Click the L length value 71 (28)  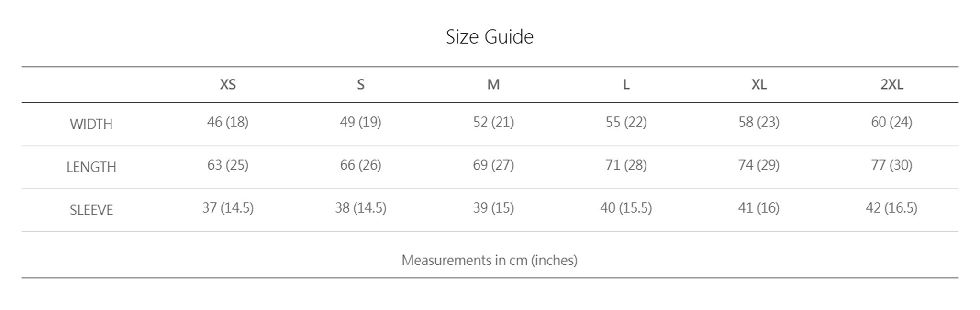[x=626, y=165]
